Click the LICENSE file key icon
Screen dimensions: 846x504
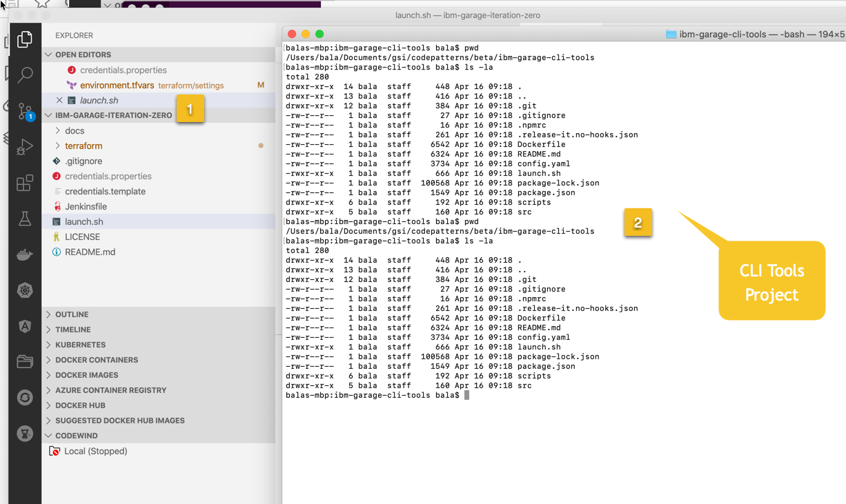(57, 237)
